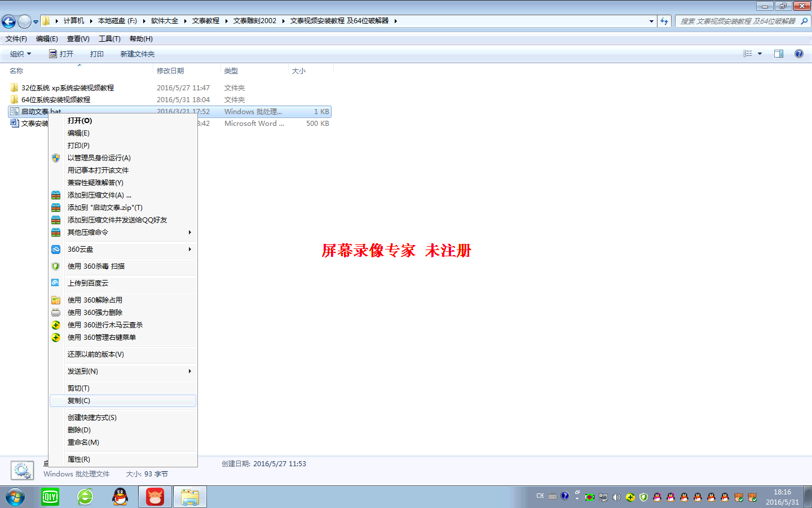Viewport: 812px width, 508px height.
Task: Click icon for 360管理右键菜单
Action: pyautogui.click(x=56, y=338)
